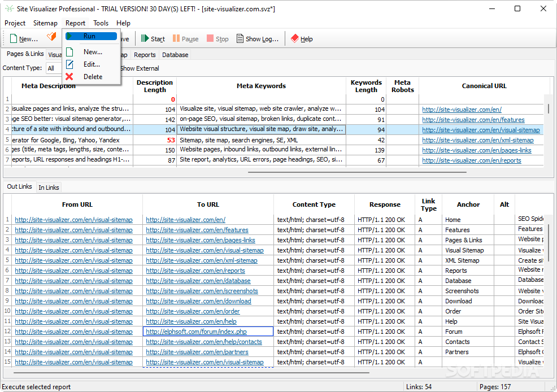Open canonical link site-visualizer.com/en/features

pyautogui.click(x=473, y=120)
